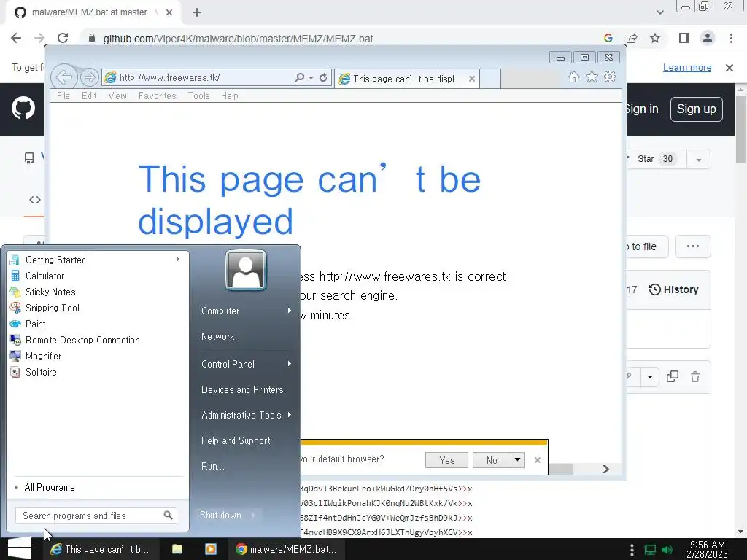
Task: Bookmark the page with Chrome star icon
Action: click(x=655, y=38)
